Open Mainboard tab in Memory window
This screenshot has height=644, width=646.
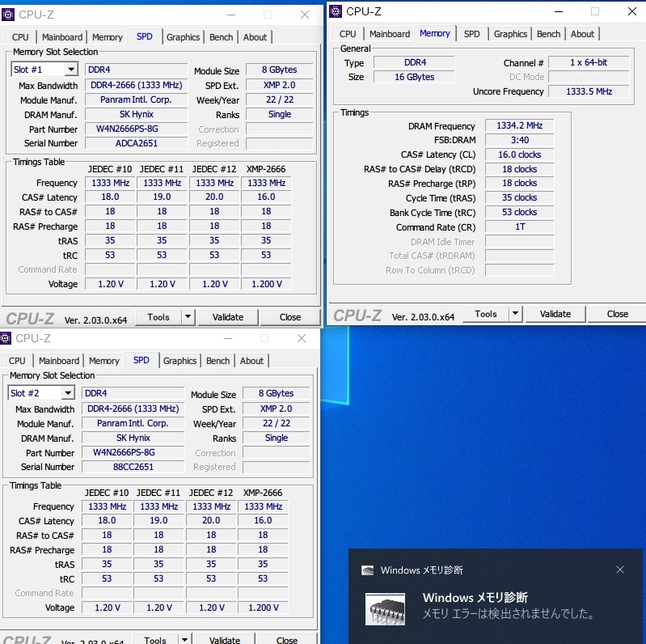(x=390, y=34)
